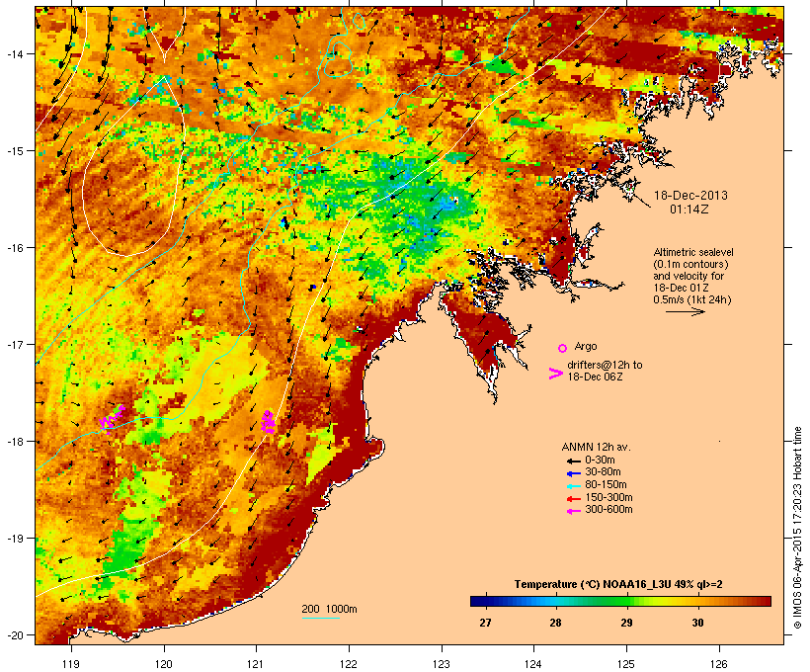
Task: Click latitude axis label -18
Action: [x=14, y=442]
